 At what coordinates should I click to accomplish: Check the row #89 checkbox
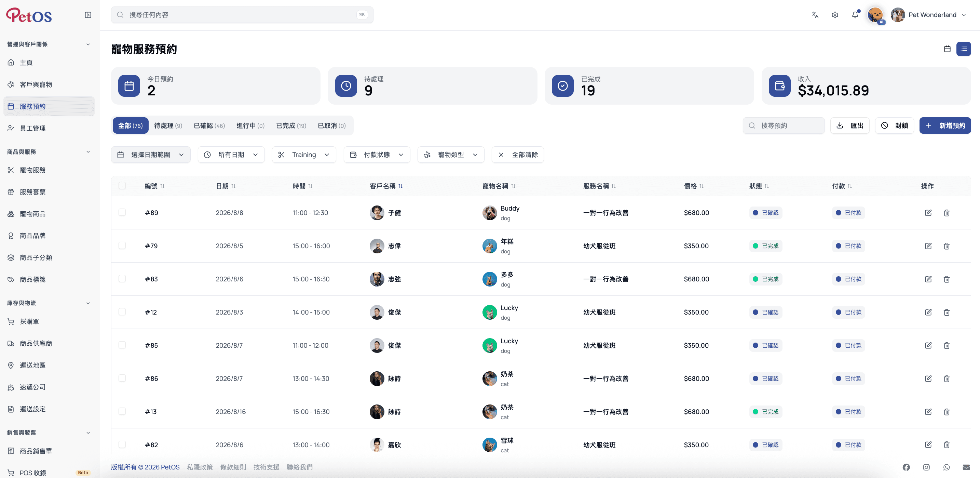[x=122, y=212]
